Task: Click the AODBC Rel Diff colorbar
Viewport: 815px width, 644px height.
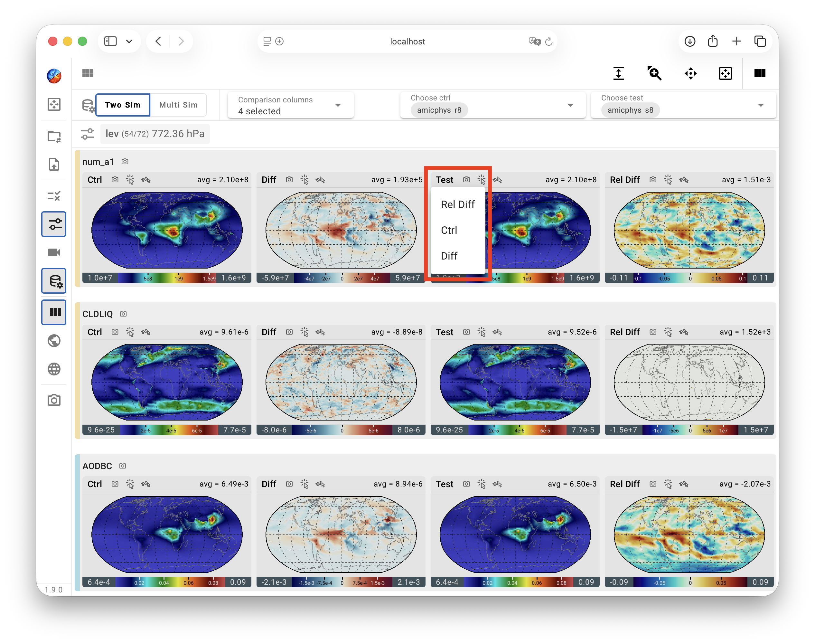Action: click(x=689, y=582)
